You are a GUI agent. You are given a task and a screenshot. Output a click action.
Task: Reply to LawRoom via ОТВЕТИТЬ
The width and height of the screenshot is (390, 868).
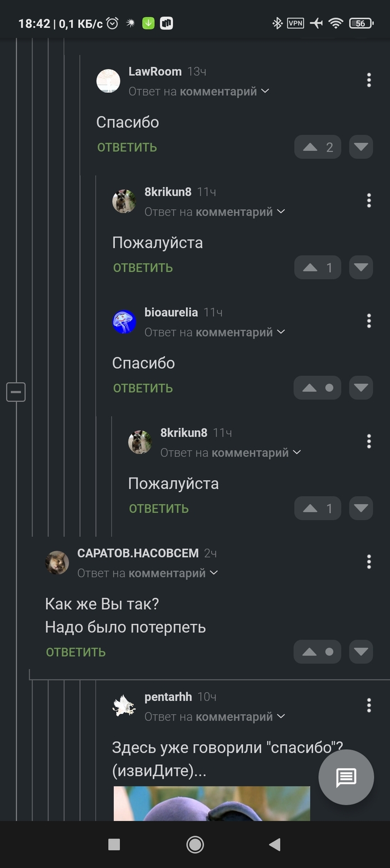click(x=127, y=147)
